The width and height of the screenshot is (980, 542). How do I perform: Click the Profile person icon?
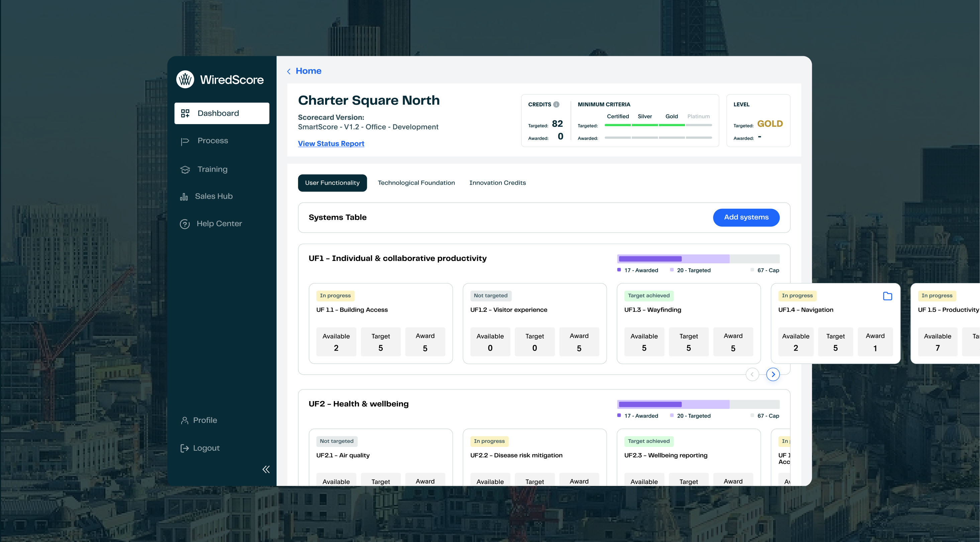[x=185, y=420]
